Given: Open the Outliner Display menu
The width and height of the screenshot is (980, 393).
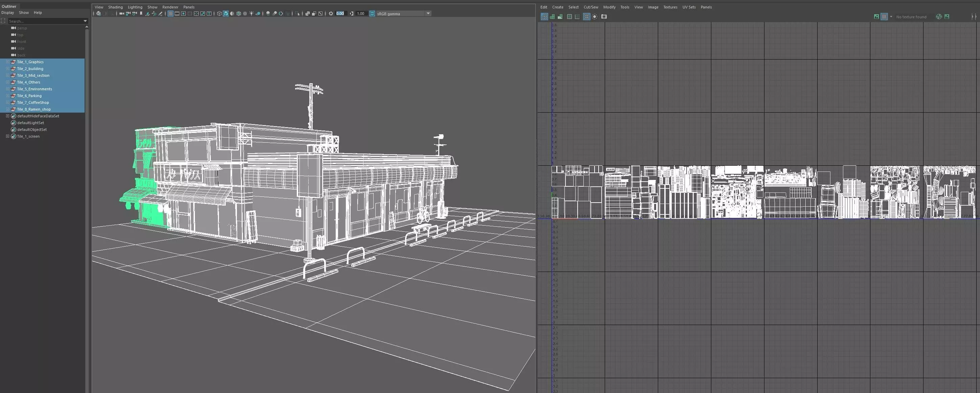Looking at the screenshot, I should 7,13.
